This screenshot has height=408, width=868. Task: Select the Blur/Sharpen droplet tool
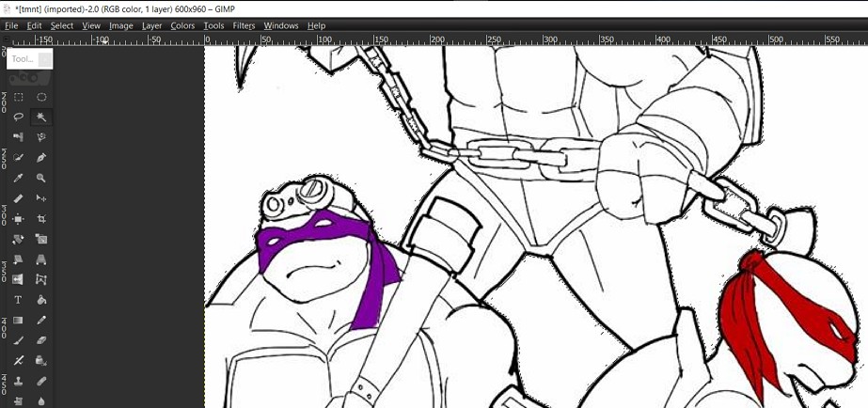click(41, 400)
